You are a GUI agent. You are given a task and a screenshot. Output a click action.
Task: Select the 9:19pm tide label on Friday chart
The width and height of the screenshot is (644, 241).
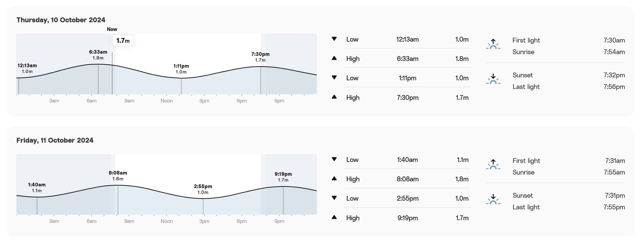point(283,177)
